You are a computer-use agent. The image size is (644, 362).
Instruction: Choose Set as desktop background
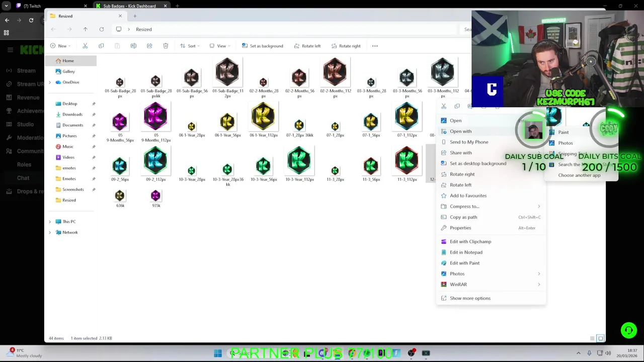[491, 163]
